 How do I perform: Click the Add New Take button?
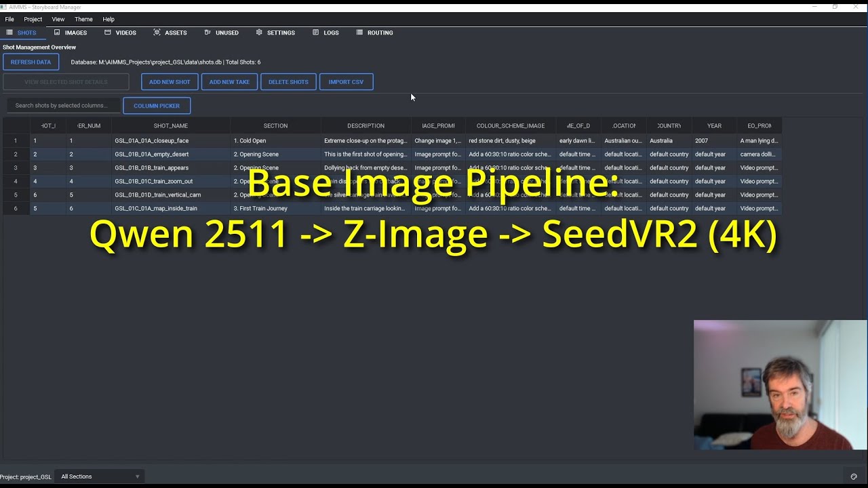229,82
